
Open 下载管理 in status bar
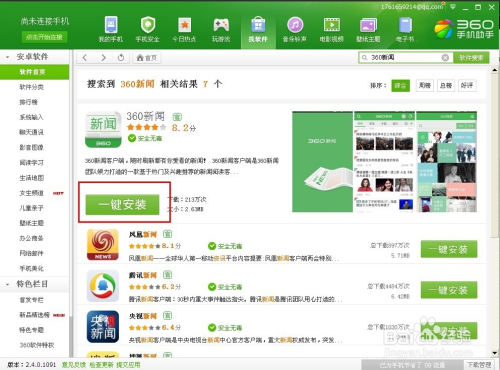[x=479, y=365]
